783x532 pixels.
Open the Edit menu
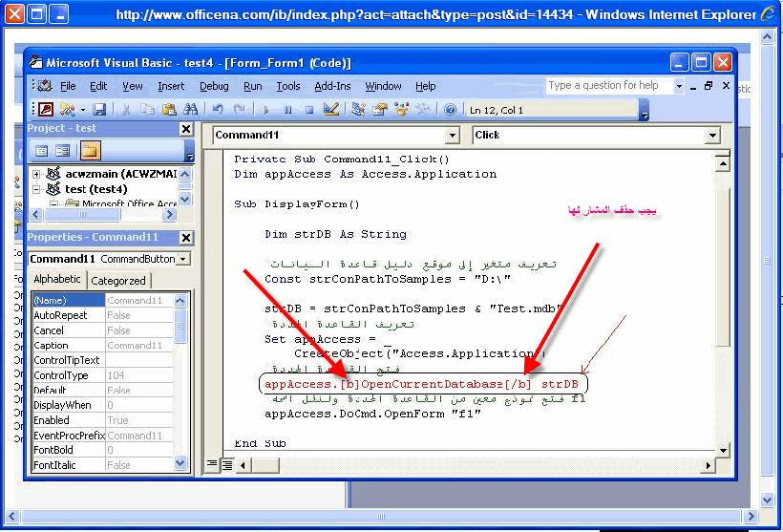point(98,86)
